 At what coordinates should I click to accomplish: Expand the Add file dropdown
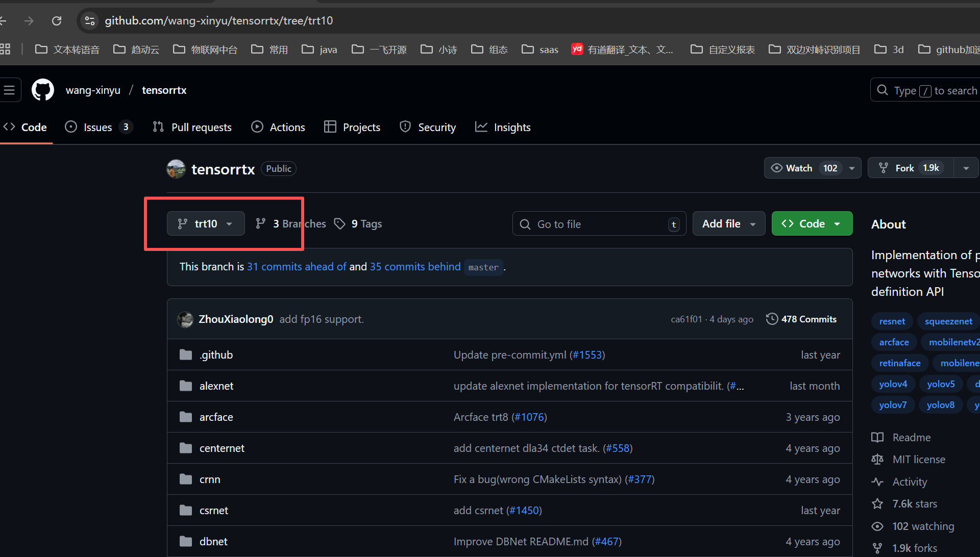tap(728, 223)
